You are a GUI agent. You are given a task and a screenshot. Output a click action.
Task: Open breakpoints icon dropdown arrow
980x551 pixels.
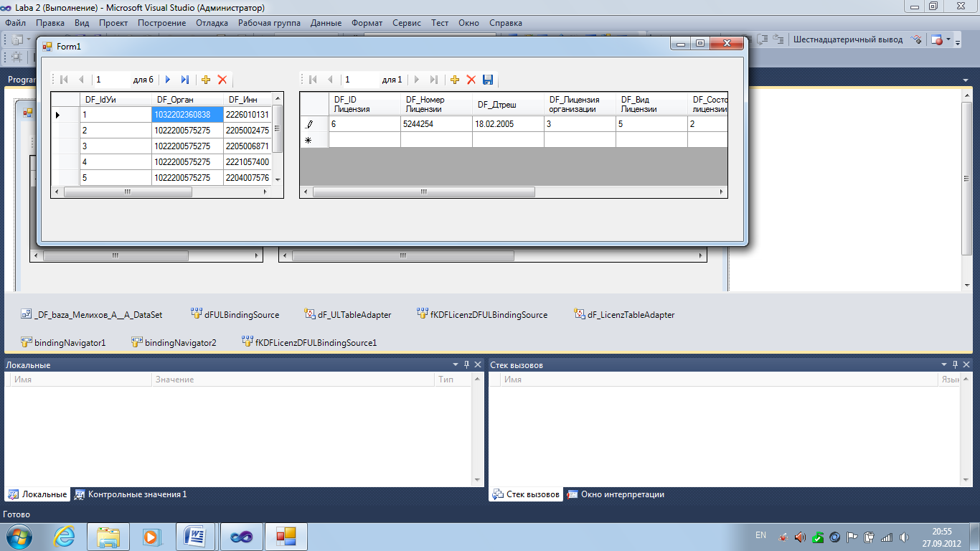click(948, 40)
